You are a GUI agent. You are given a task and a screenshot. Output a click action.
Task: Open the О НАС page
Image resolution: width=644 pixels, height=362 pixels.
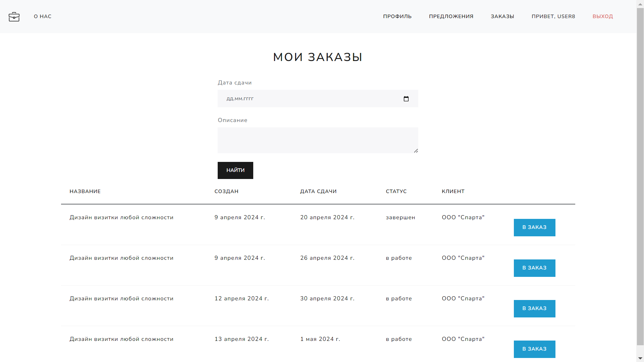[x=43, y=16]
